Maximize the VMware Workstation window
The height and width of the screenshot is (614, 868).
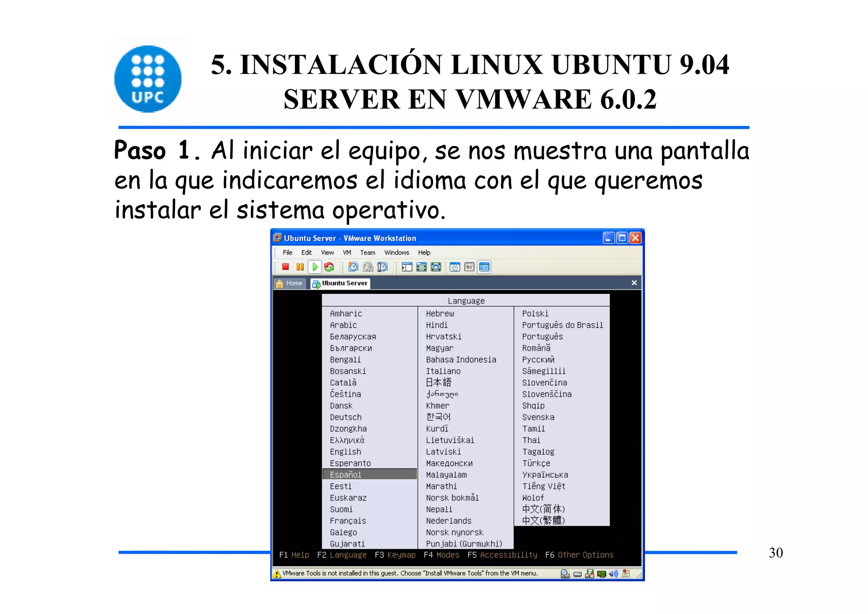pyautogui.click(x=622, y=238)
